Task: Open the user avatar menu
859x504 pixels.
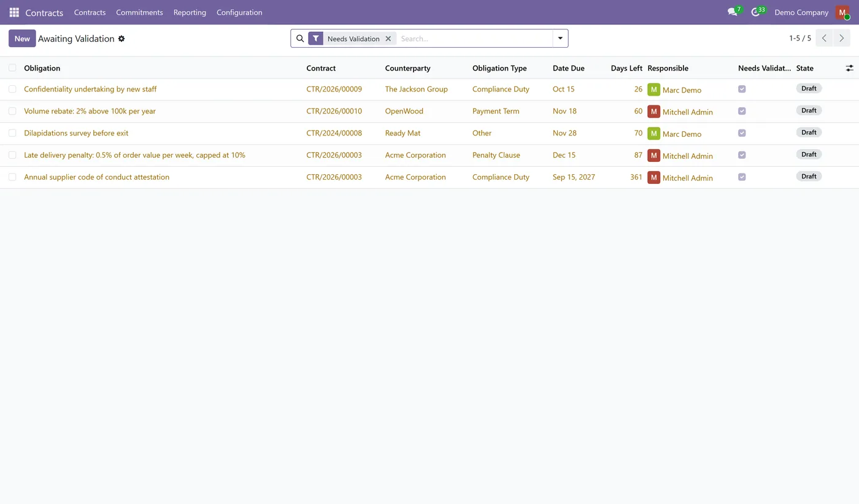Action: click(842, 12)
